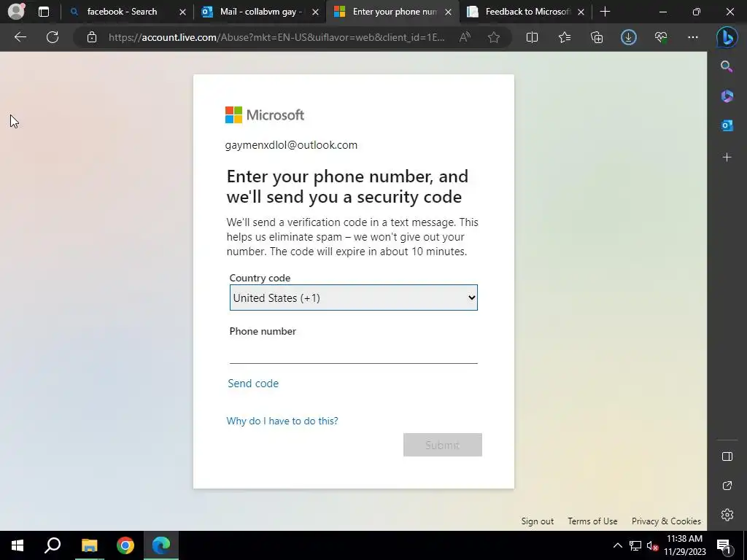Launch Google Chrome from taskbar
The width and height of the screenshot is (747, 560).
pyautogui.click(x=125, y=545)
